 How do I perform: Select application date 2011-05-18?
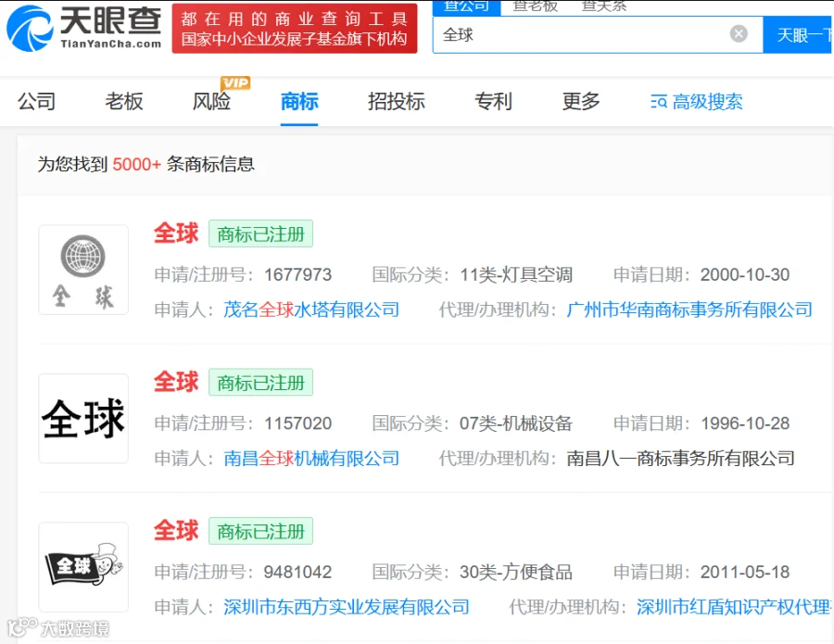click(x=745, y=573)
